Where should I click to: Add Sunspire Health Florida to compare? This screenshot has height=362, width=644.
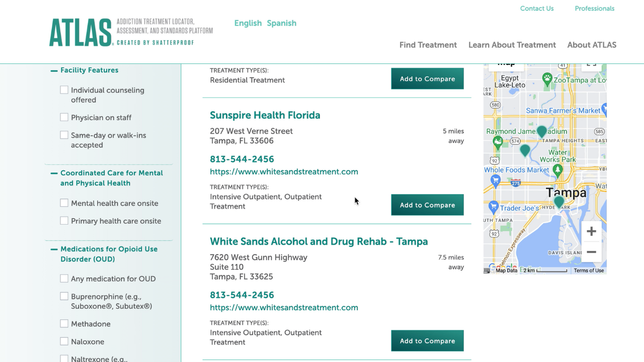(427, 205)
